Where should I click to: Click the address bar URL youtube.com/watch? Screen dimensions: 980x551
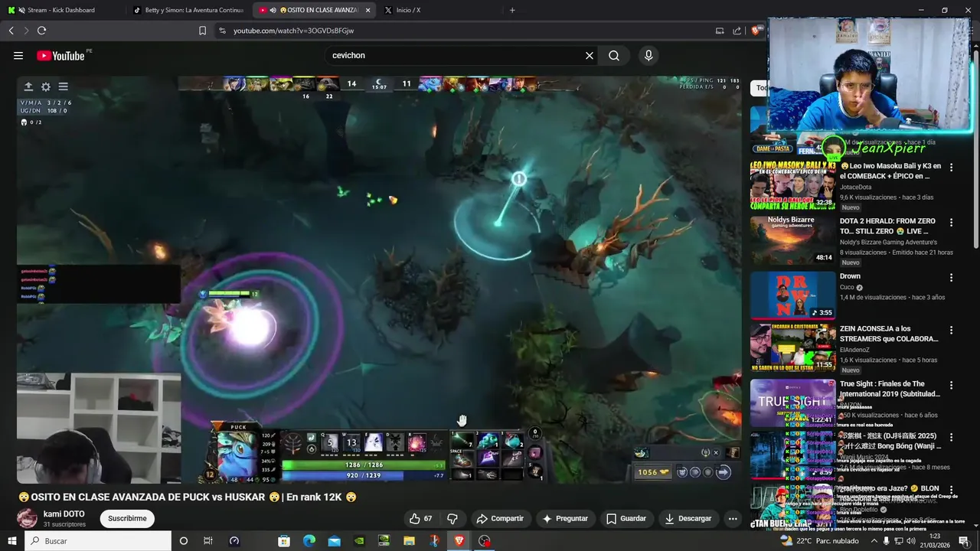click(x=293, y=31)
